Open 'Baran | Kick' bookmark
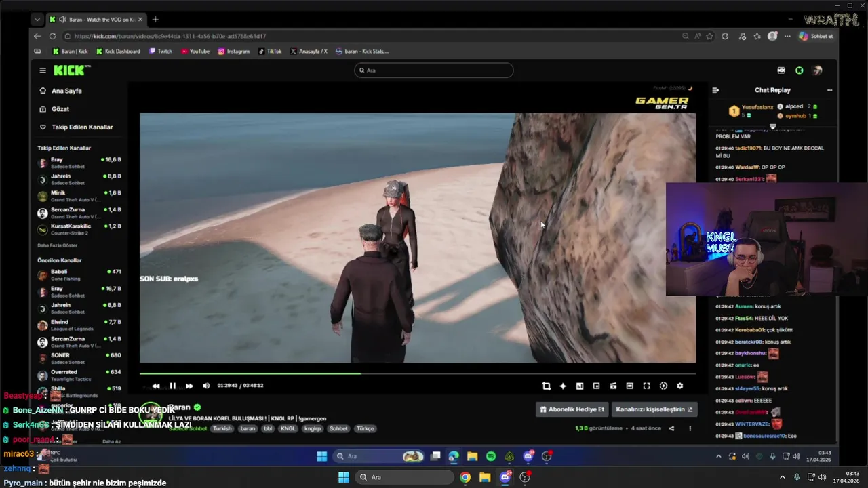 tap(71, 52)
